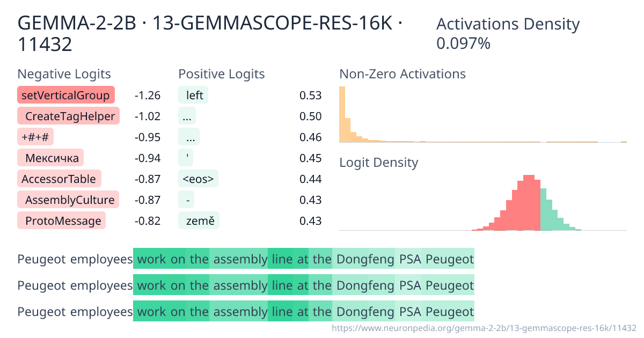
Task: Click the 0.45 positive logit value
Action: pos(311,159)
